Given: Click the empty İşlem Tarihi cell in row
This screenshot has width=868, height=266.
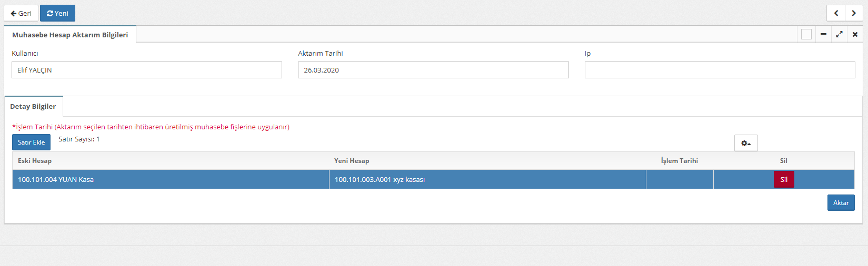Looking at the screenshot, I should (x=679, y=179).
